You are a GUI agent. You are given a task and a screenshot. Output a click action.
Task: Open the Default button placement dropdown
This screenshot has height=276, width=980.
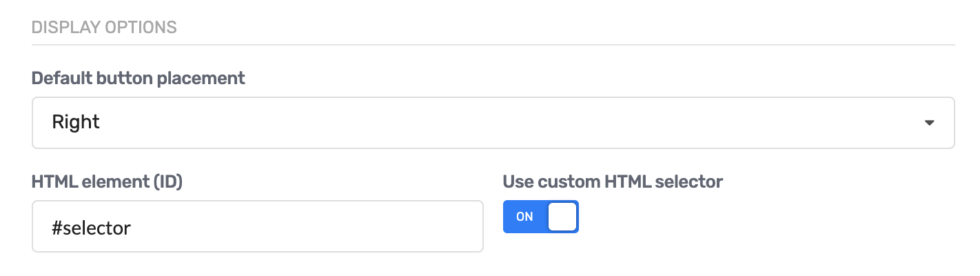click(493, 123)
